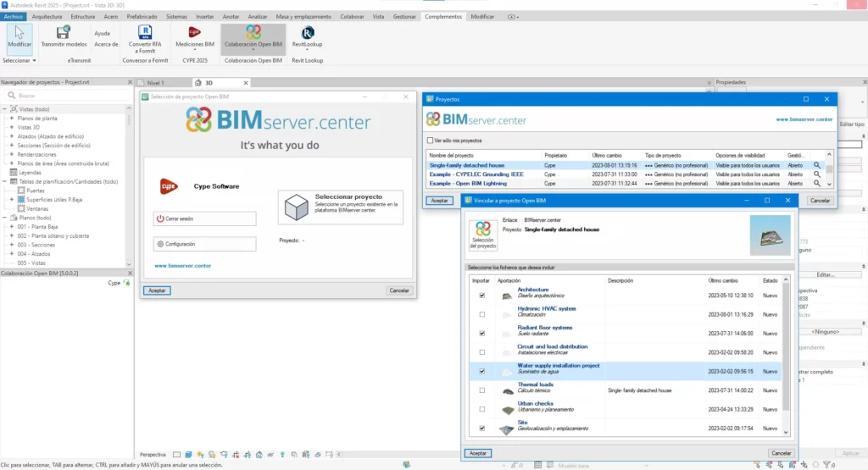Click Cancelar in Vincular a proyecto dialog
Screen dimensions: 868x470
point(781,453)
